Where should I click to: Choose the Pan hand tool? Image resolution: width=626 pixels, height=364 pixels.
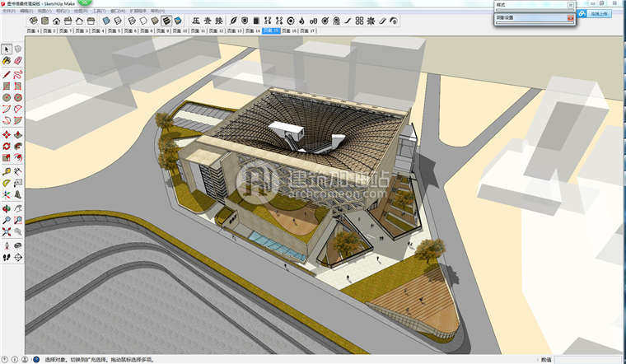[x=18, y=208]
